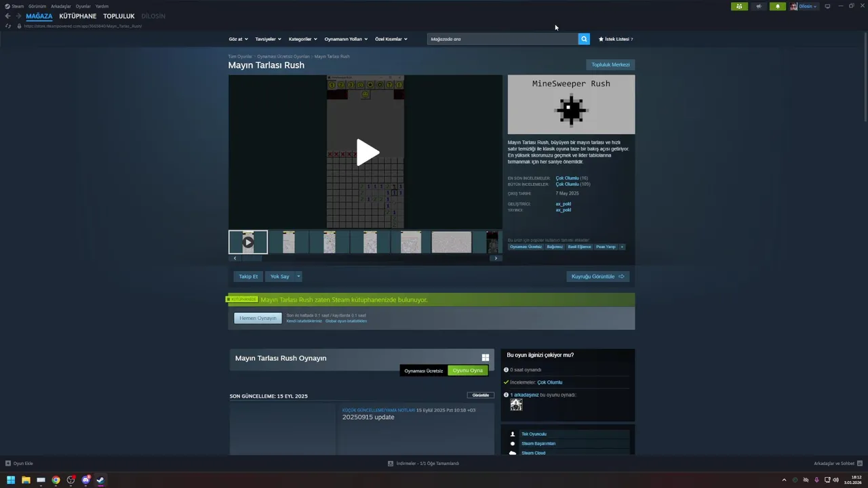This screenshot has height=488, width=868.
Task: Click Oynaması Ücretsiz tag
Action: point(526,247)
